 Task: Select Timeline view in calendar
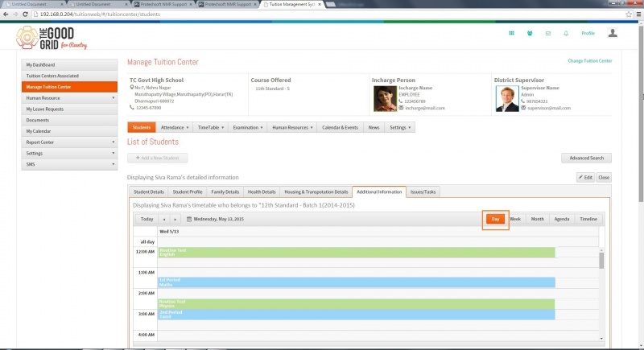coord(588,219)
